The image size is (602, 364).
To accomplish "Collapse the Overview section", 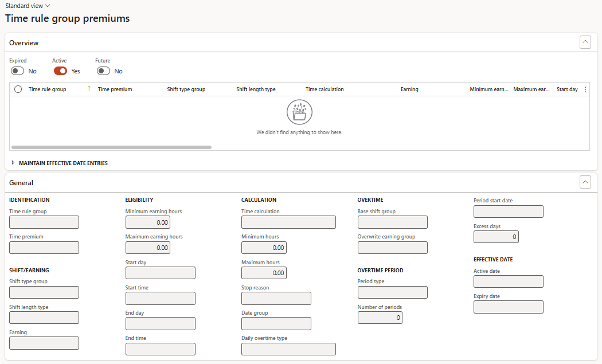I will [x=585, y=42].
